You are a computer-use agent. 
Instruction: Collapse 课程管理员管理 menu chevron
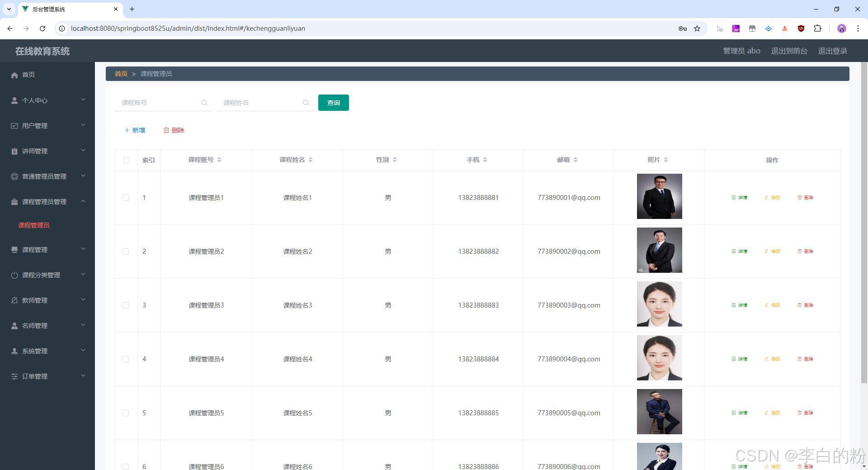pos(83,201)
